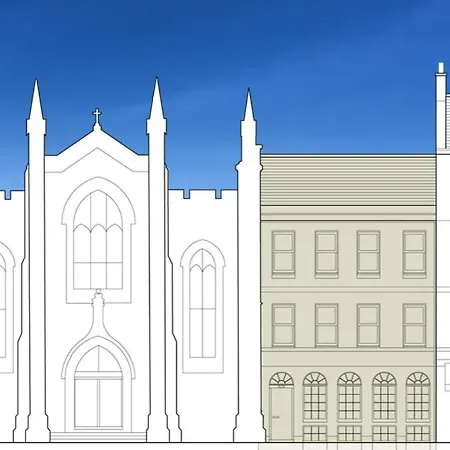The height and width of the screenshot is (450, 450).
Task: Select the fanlight above the beige door
Action: [281, 379]
